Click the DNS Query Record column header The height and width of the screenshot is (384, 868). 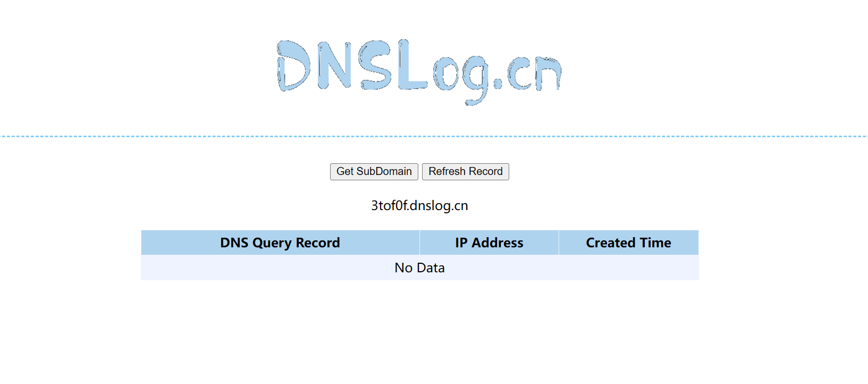[280, 243]
